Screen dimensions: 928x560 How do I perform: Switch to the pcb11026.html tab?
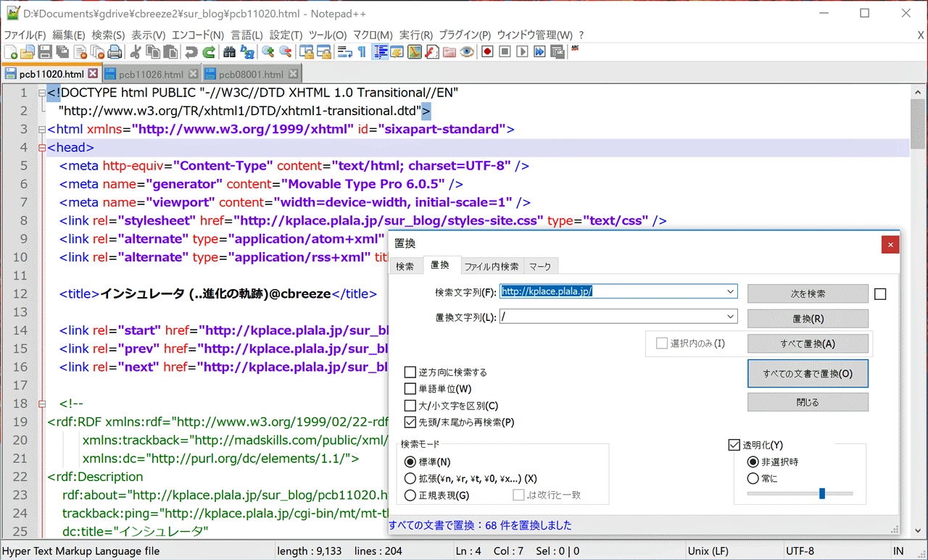click(x=151, y=74)
